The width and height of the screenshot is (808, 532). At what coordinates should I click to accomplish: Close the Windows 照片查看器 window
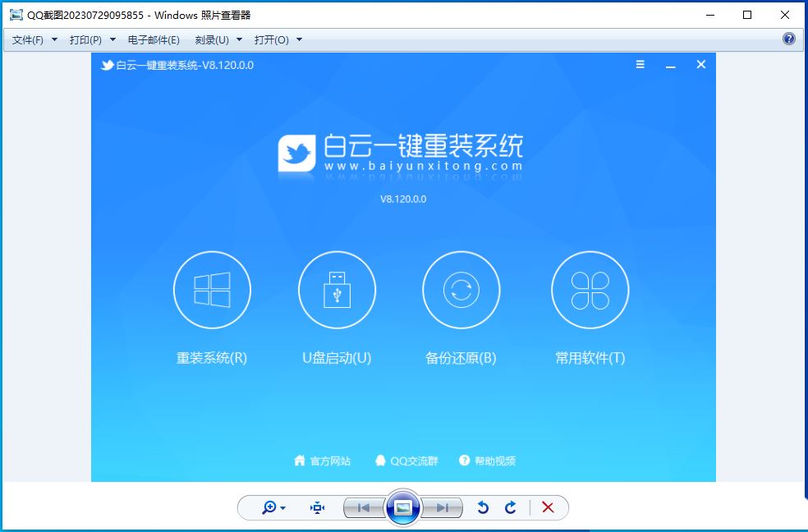coord(785,15)
